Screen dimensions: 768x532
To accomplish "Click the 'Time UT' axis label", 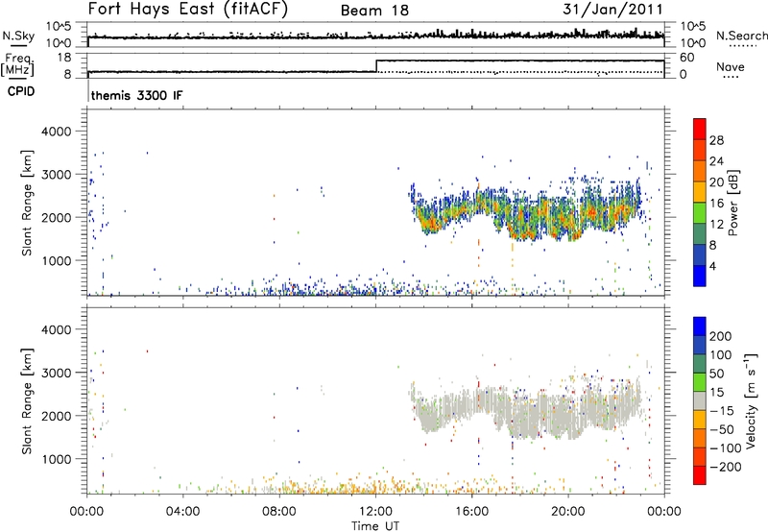I will [375, 526].
